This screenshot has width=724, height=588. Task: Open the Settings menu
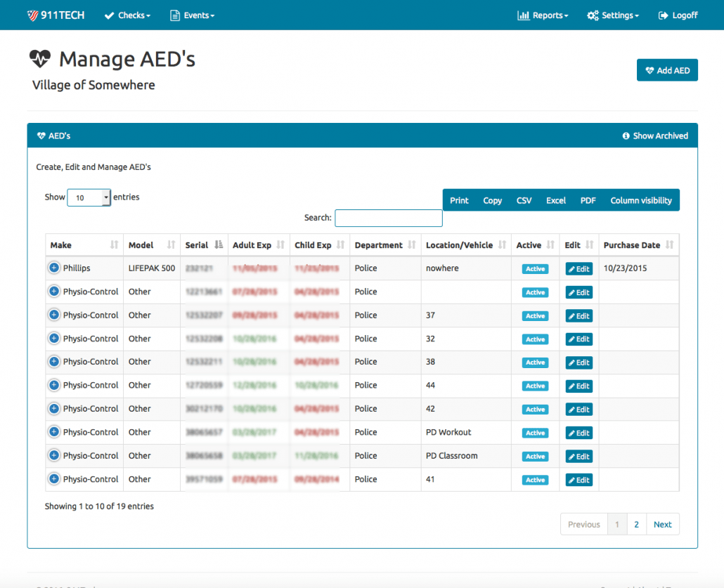tap(612, 15)
